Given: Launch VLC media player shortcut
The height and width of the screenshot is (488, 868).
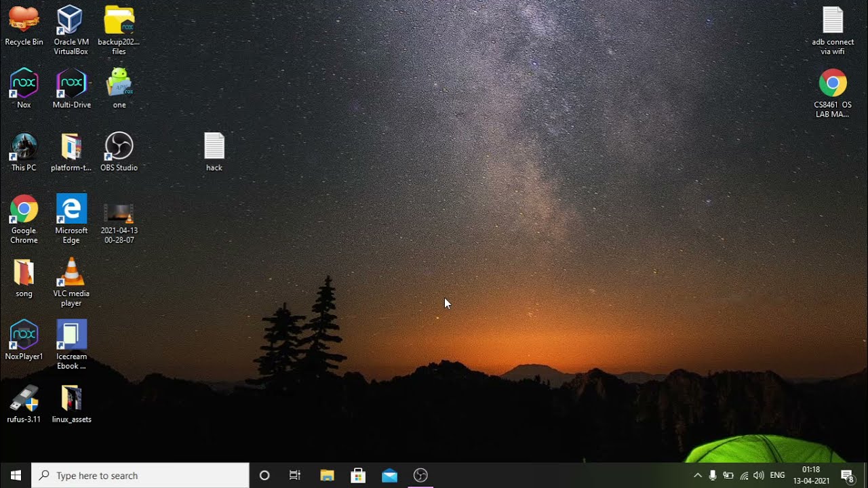Looking at the screenshot, I should 71,282.
